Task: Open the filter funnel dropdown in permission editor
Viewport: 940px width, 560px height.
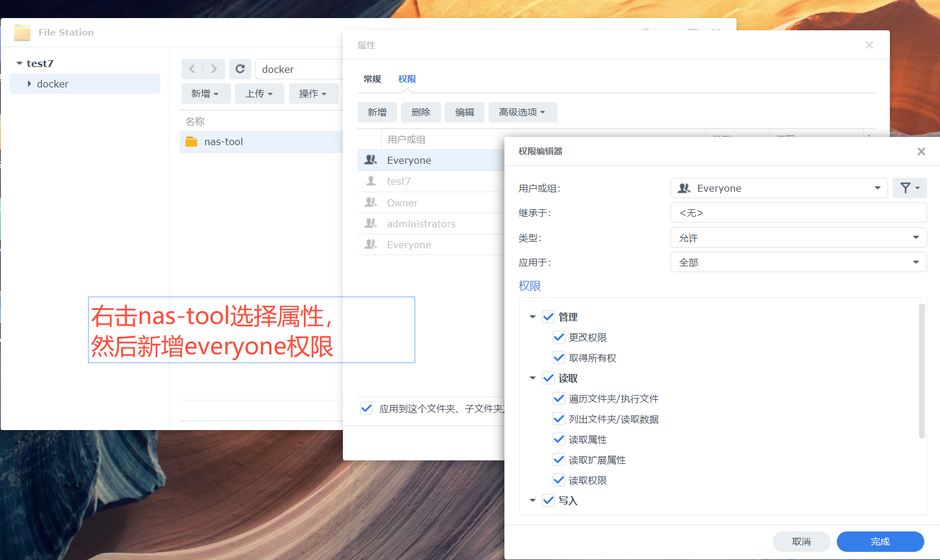Action: point(909,188)
